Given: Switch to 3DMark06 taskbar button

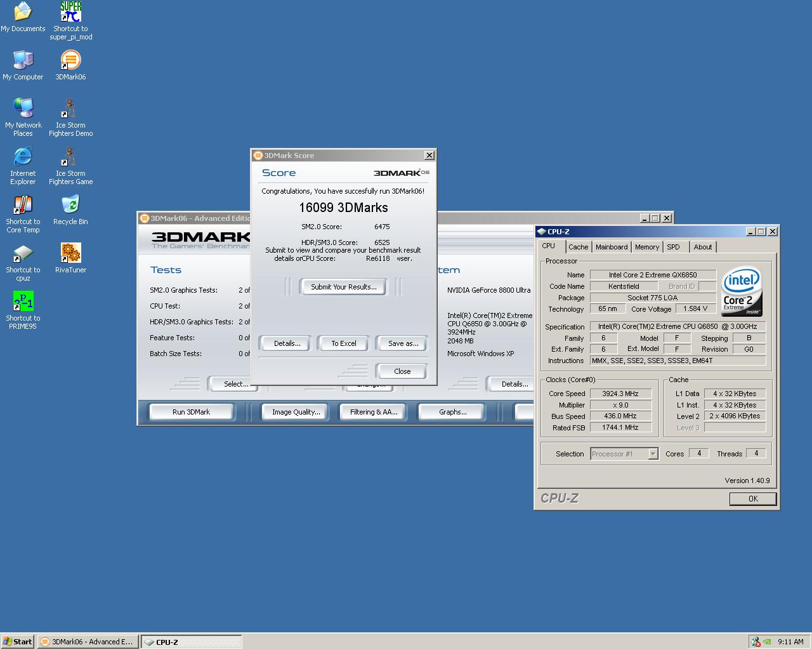Looking at the screenshot, I should pos(88,642).
